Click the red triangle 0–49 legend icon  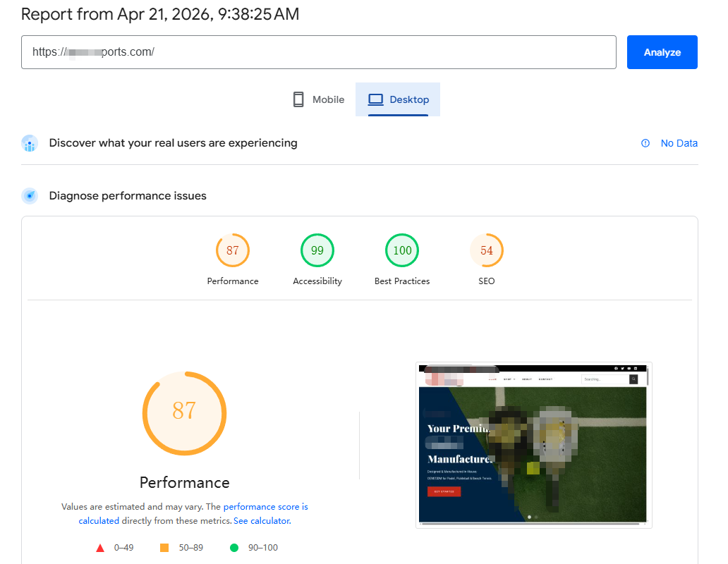click(x=100, y=548)
